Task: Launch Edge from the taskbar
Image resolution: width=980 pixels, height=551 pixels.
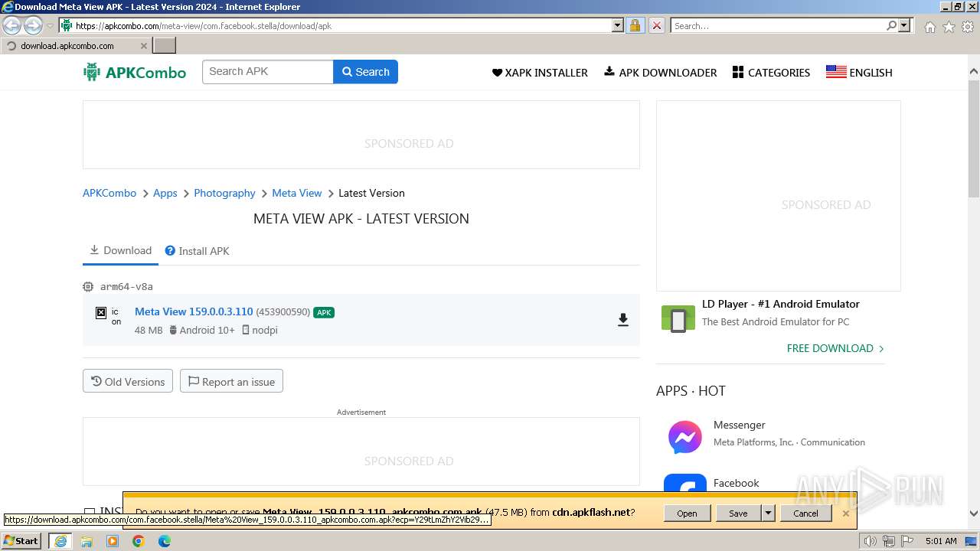Action: 165,541
